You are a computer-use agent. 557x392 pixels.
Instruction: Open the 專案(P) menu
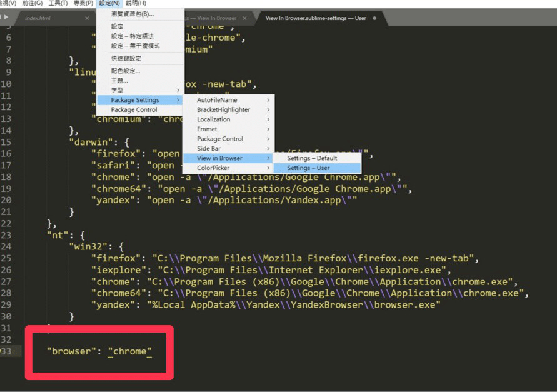83,3
